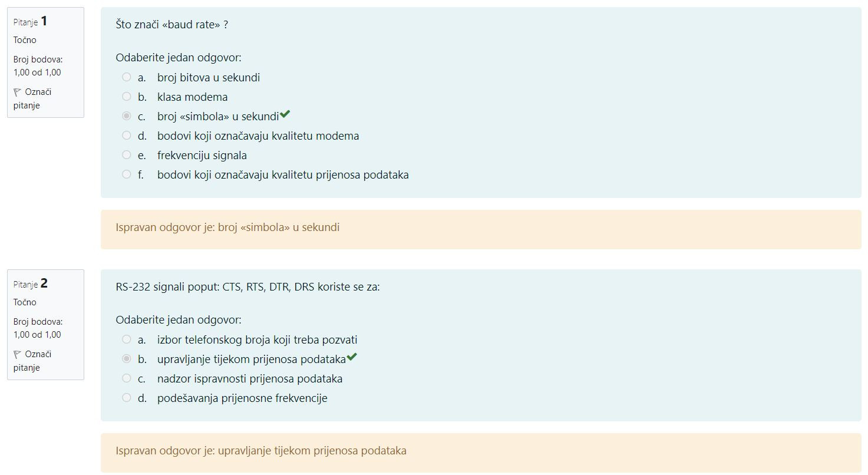Click feedback 'Ispravan odgovor je: broj «simbola» u sekundi'
868x475 pixels.
[227, 227]
